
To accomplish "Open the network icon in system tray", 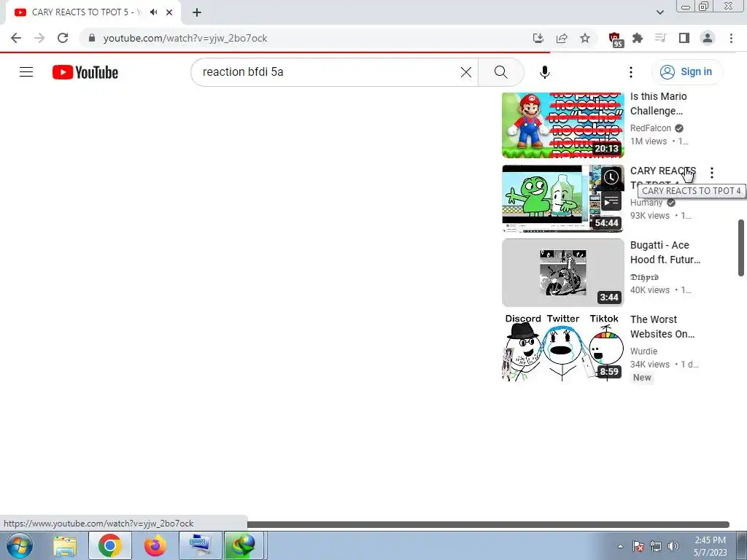I will point(656,546).
